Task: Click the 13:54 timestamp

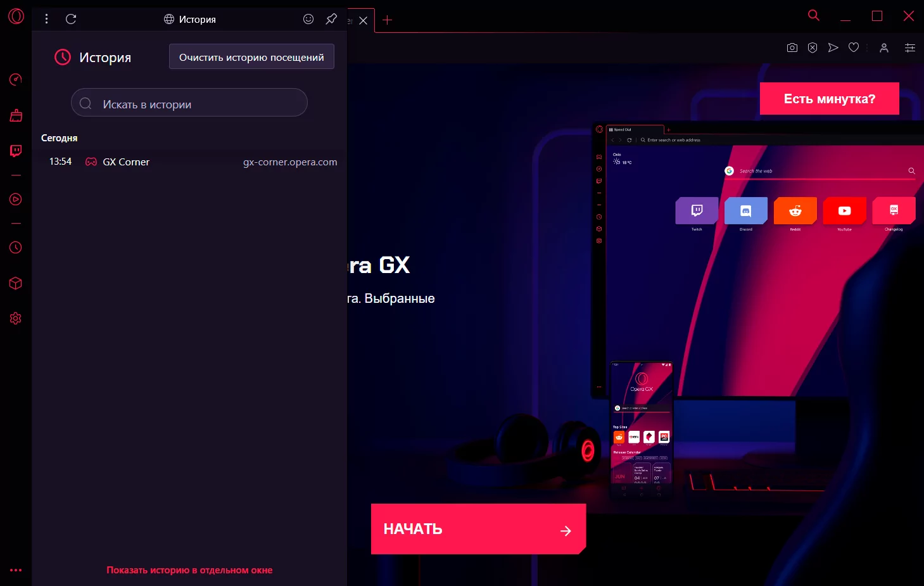Action: (x=60, y=162)
